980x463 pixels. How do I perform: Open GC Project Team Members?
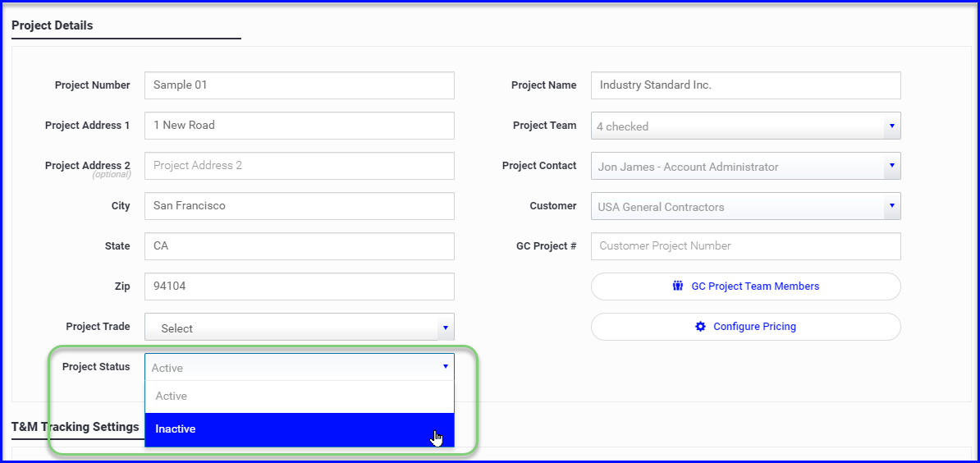pos(745,287)
